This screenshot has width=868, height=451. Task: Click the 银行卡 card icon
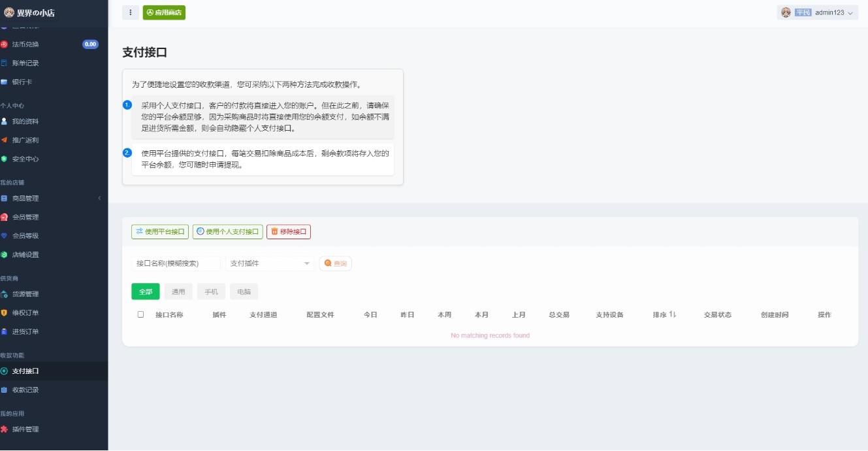point(5,82)
